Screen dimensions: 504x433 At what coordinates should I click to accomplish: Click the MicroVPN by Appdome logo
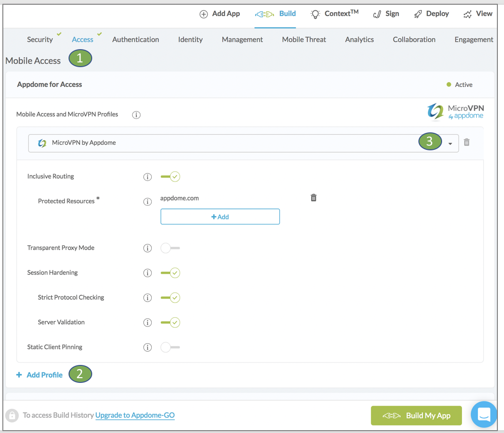[455, 112]
